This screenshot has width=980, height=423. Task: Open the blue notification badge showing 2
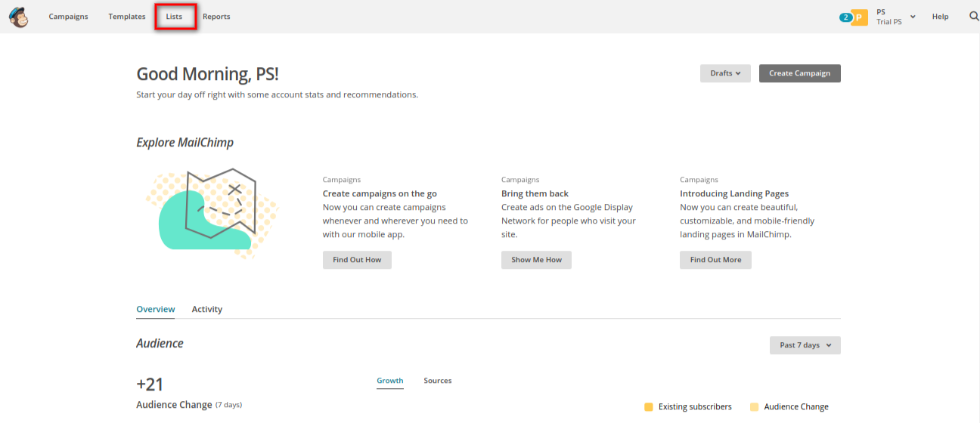(x=845, y=17)
